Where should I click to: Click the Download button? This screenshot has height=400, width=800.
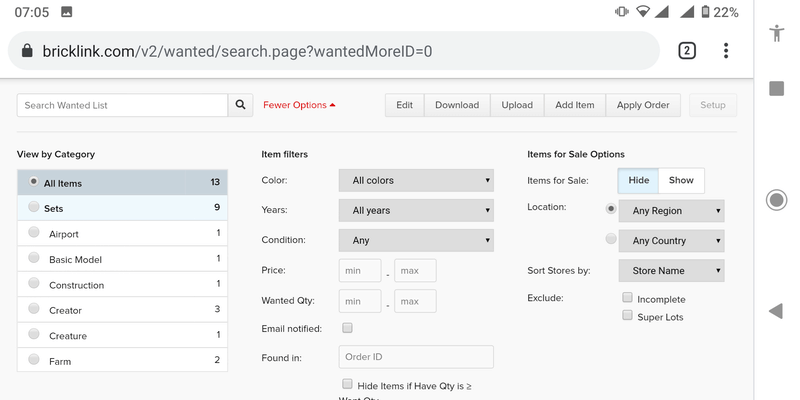pos(456,105)
